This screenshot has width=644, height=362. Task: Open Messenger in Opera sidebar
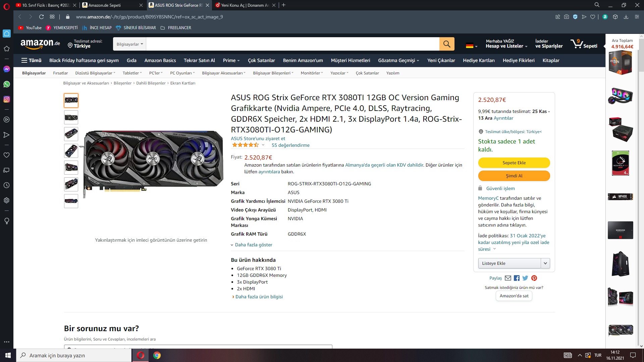pyautogui.click(x=6, y=69)
